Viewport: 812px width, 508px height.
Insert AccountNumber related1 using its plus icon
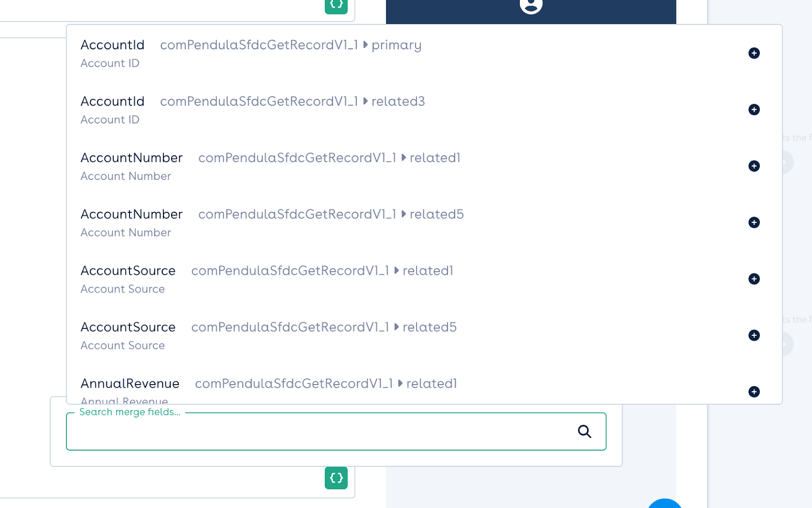754,166
